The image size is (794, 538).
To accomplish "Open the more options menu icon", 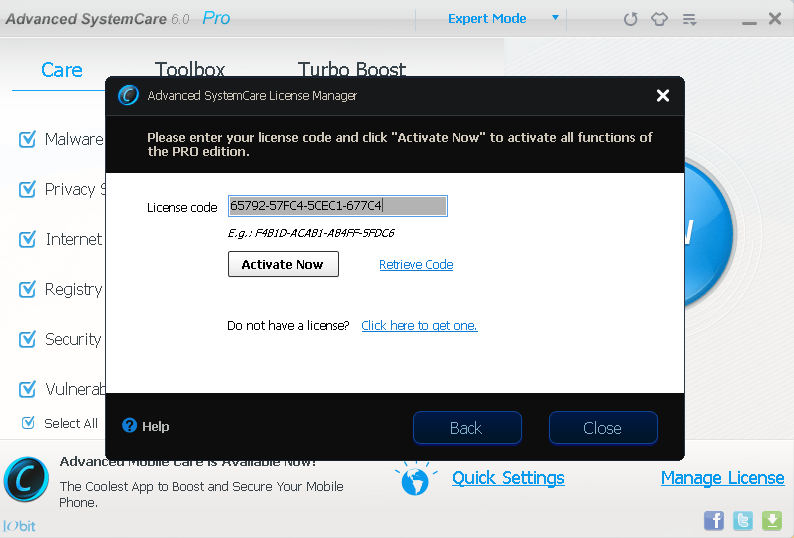I will tap(689, 19).
